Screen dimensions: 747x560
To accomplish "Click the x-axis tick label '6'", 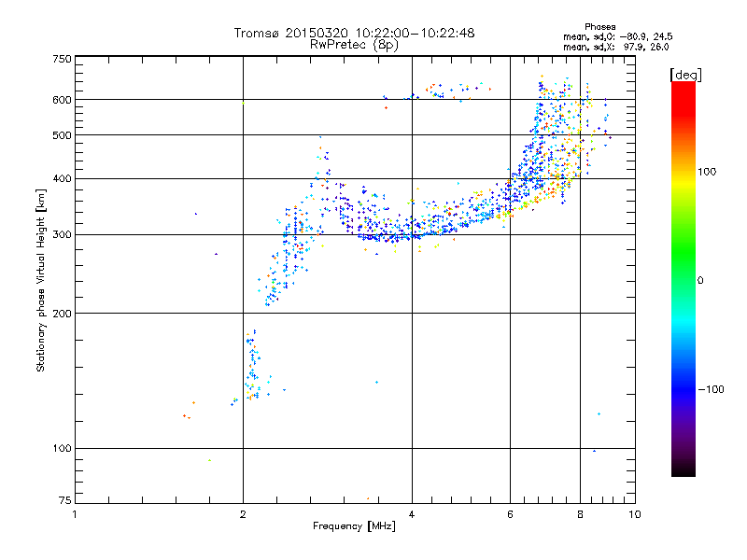I will point(510,514).
